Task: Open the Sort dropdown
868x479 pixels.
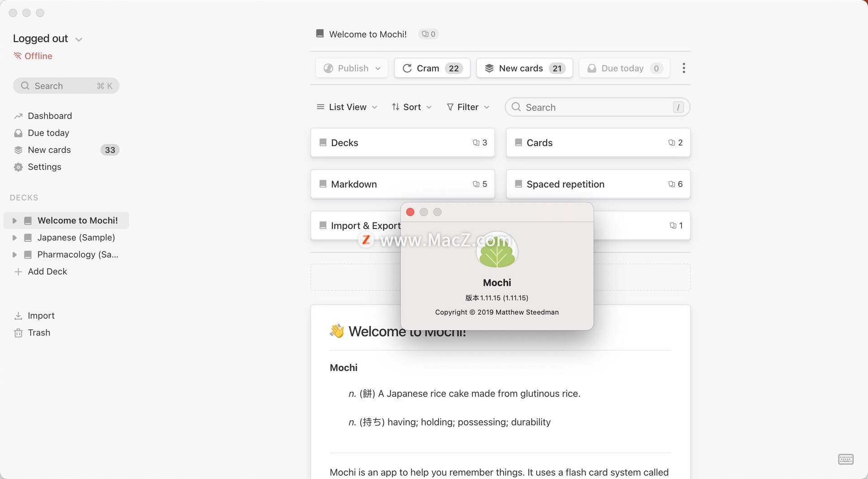Action: pyautogui.click(x=412, y=107)
